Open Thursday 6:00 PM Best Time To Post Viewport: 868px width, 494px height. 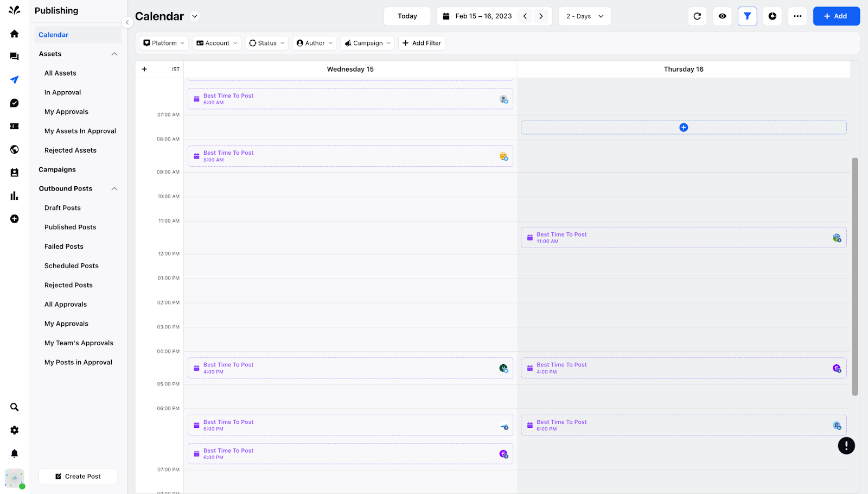[684, 425]
